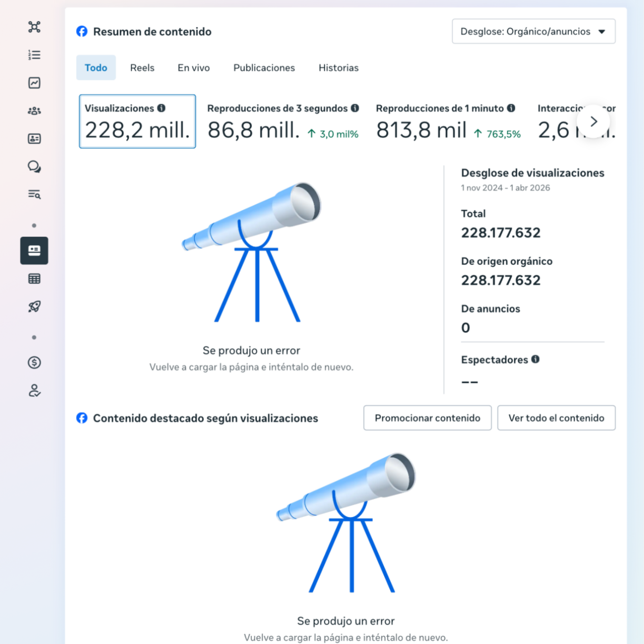Click the Espectadores info icon
Image resolution: width=644 pixels, height=644 pixels.
coord(535,359)
